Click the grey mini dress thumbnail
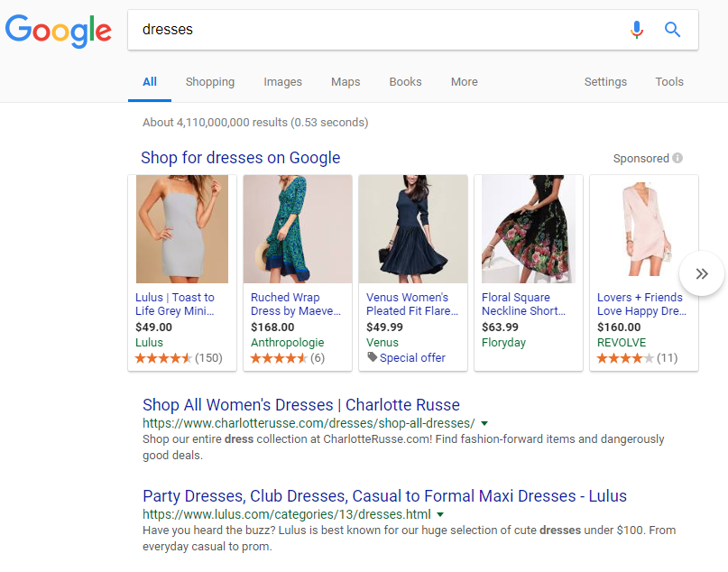The height and width of the screenshot is (572, 728). 182,229
